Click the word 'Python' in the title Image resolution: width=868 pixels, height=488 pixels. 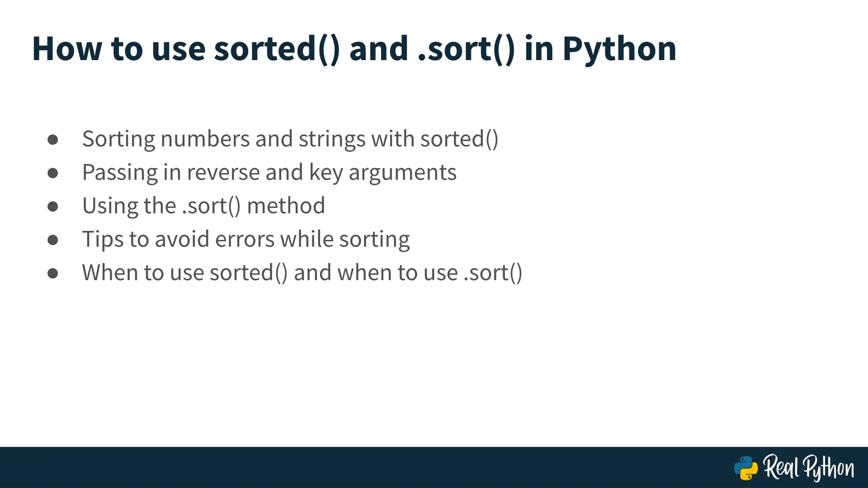pos(619,50)
